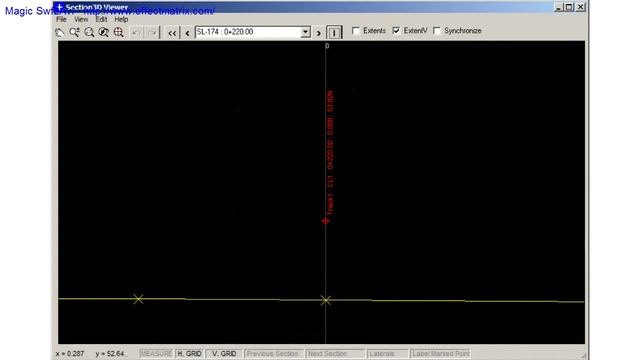Viewport: 640px width, 360px height.
Task: Click the Section3D Viewer title bar icon
Action: point(59,7)
